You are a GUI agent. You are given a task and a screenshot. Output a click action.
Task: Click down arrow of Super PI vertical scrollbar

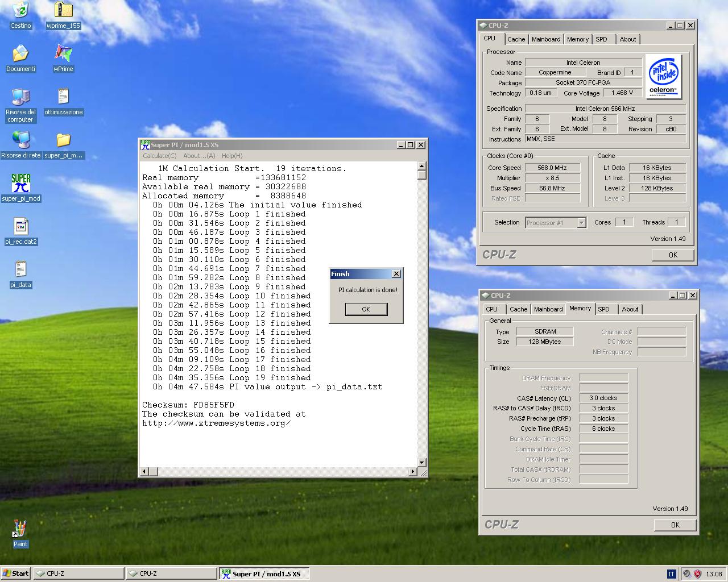pos(422,463)
